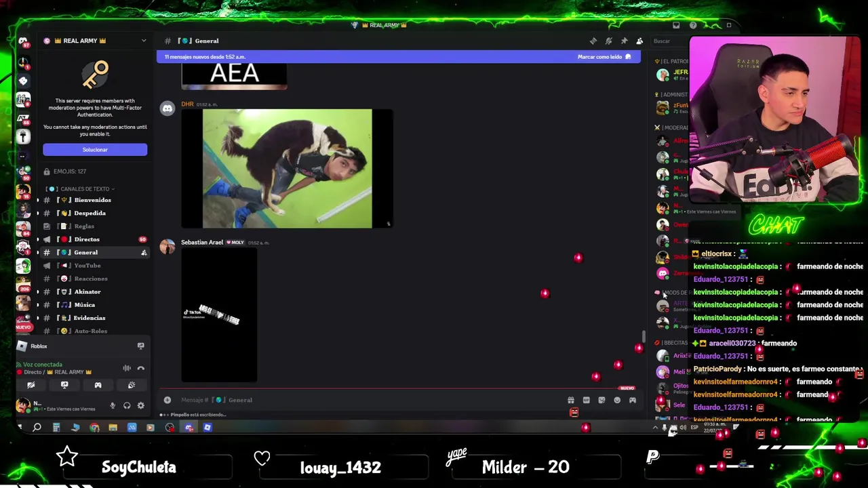Open Discord icon on Windows taskbar
The width and height of the screenshot is (868, 488).
189,427
